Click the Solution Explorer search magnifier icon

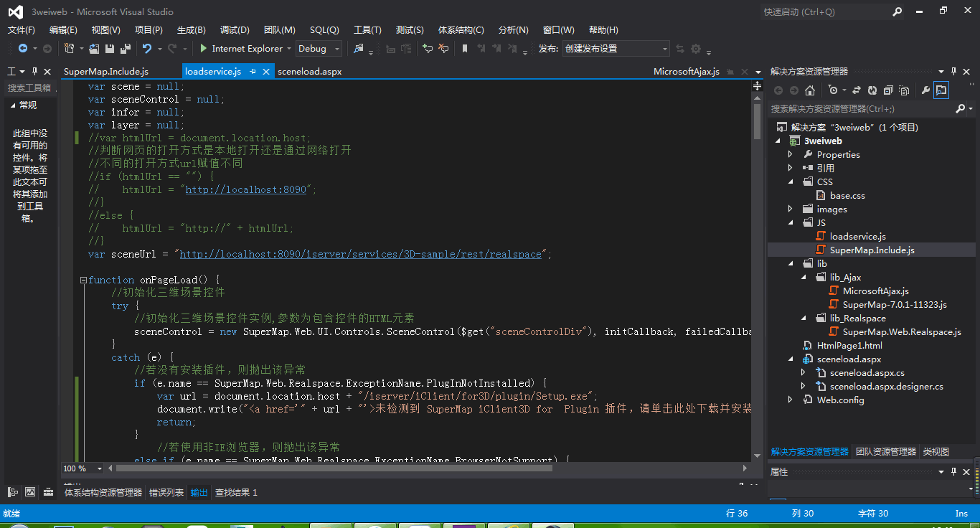tap(961, 109)
